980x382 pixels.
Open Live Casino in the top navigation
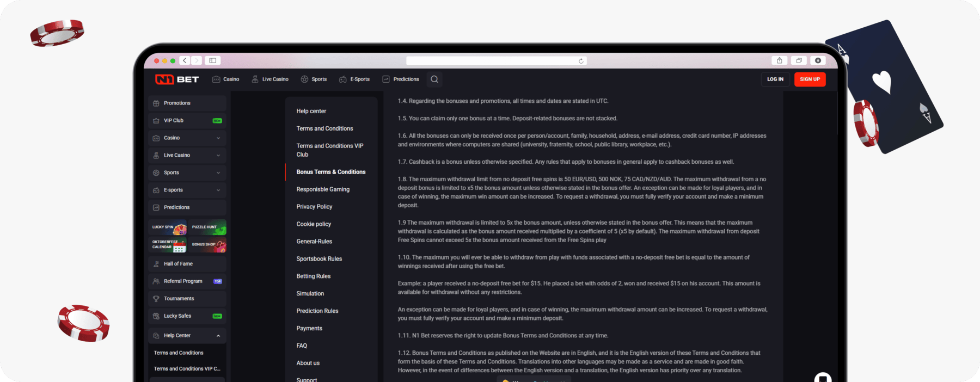(x=270, y=79)
